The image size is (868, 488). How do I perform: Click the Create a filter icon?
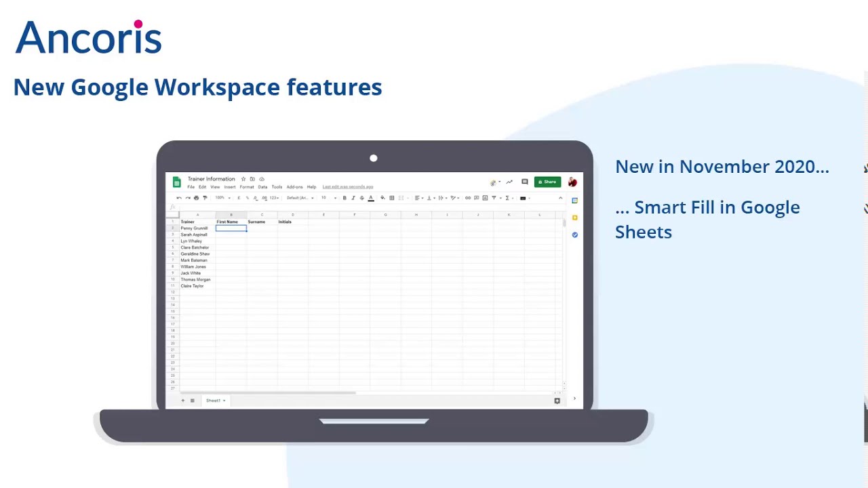click(494, 198)
